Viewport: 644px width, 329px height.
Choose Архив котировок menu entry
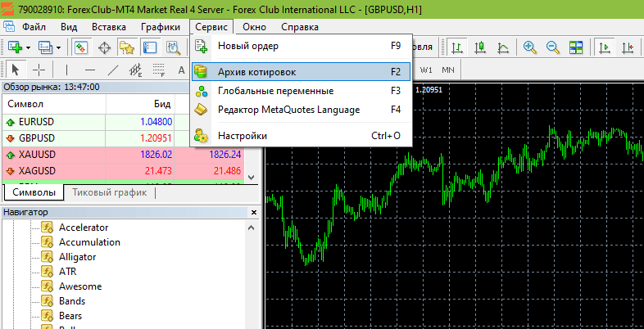point(301,72)
